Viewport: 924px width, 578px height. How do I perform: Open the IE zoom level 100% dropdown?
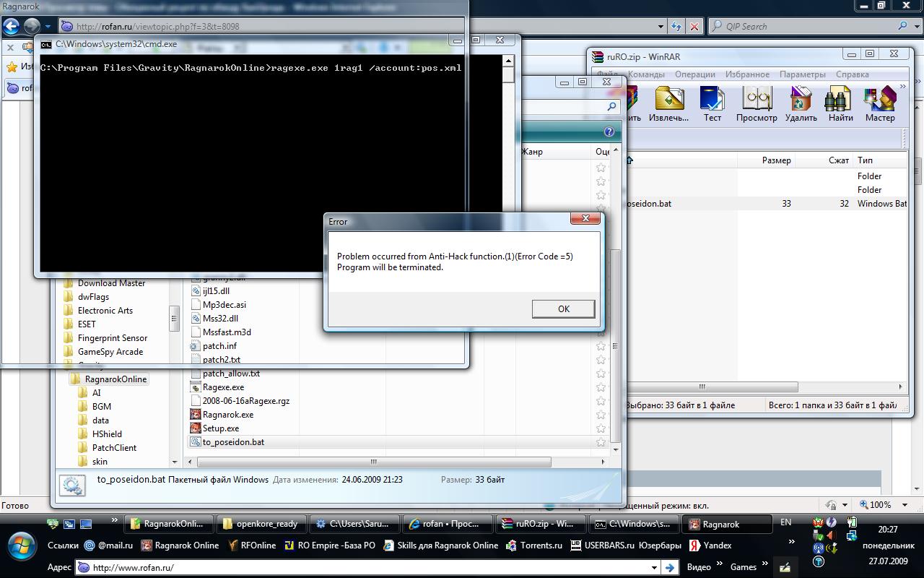pyautogui.click(x=906, y=505)
